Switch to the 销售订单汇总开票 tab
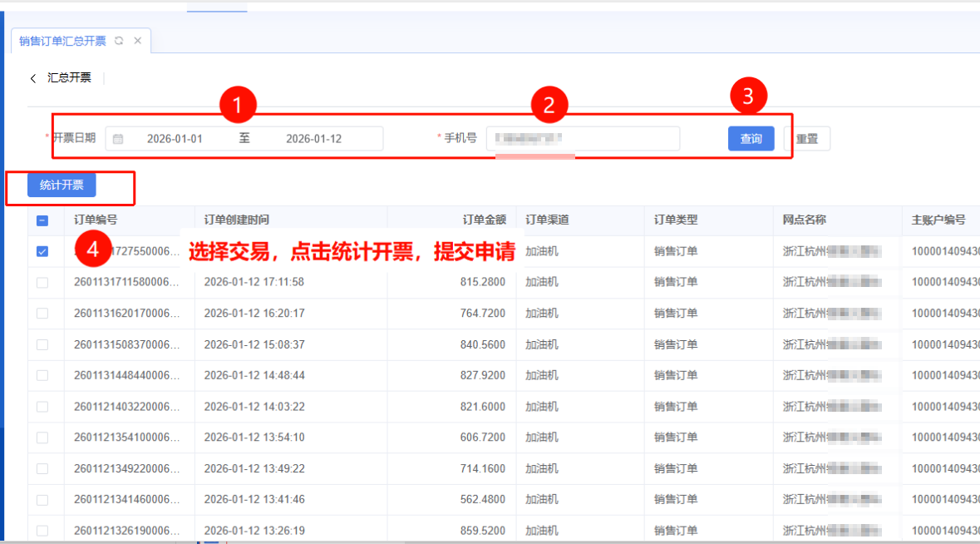Screen dimensions: 980x544 click(62, 41)
